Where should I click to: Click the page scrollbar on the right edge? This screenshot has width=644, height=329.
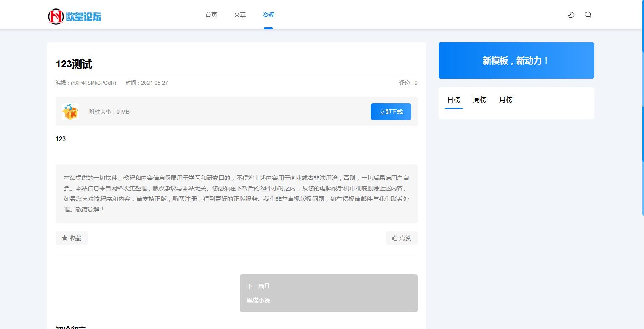(x=642, y=84)
